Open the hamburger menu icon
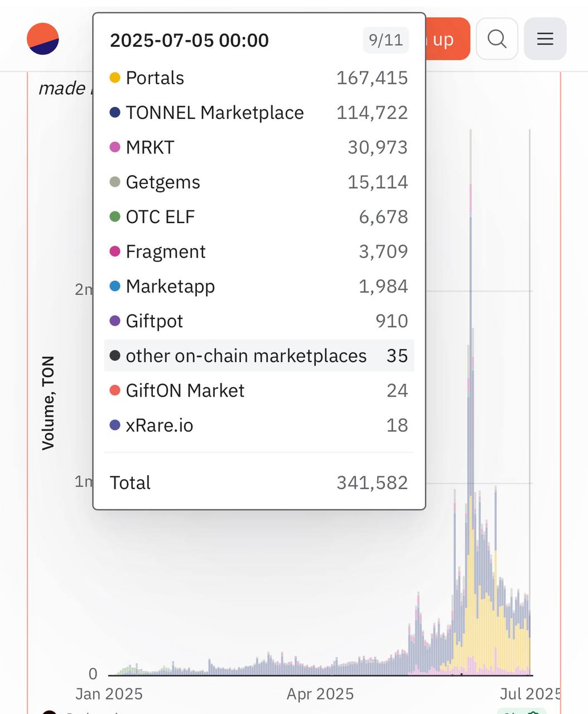Viewport: 588px width, 714px height. (545, 39)
